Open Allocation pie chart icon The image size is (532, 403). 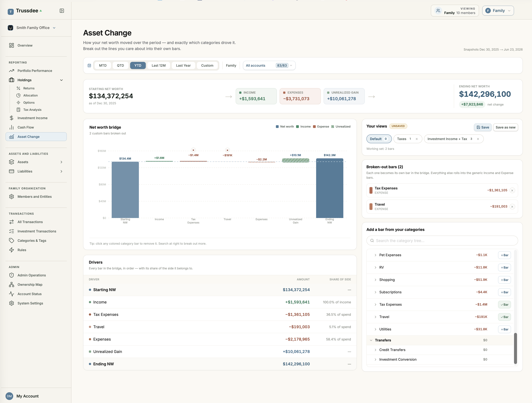click(19, 96)
